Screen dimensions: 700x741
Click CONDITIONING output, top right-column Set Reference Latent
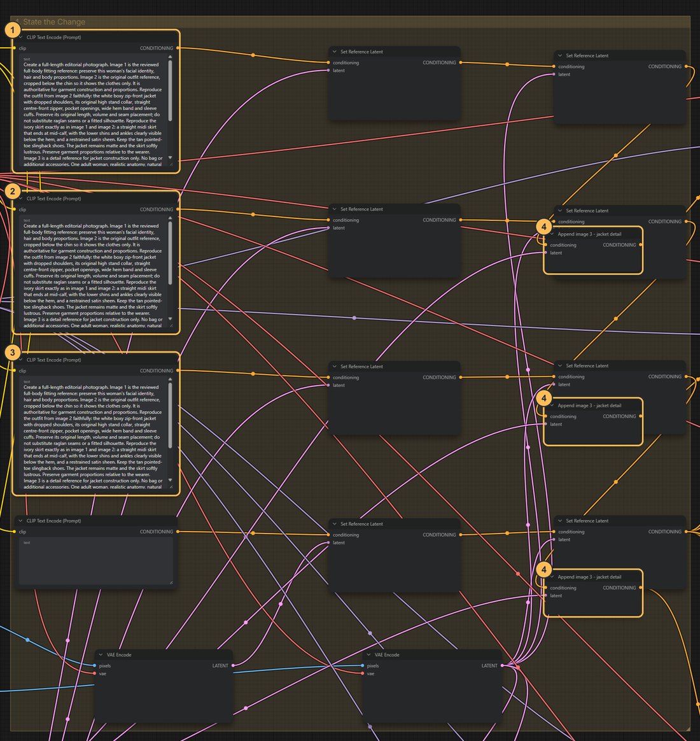(x=686, y=67)
